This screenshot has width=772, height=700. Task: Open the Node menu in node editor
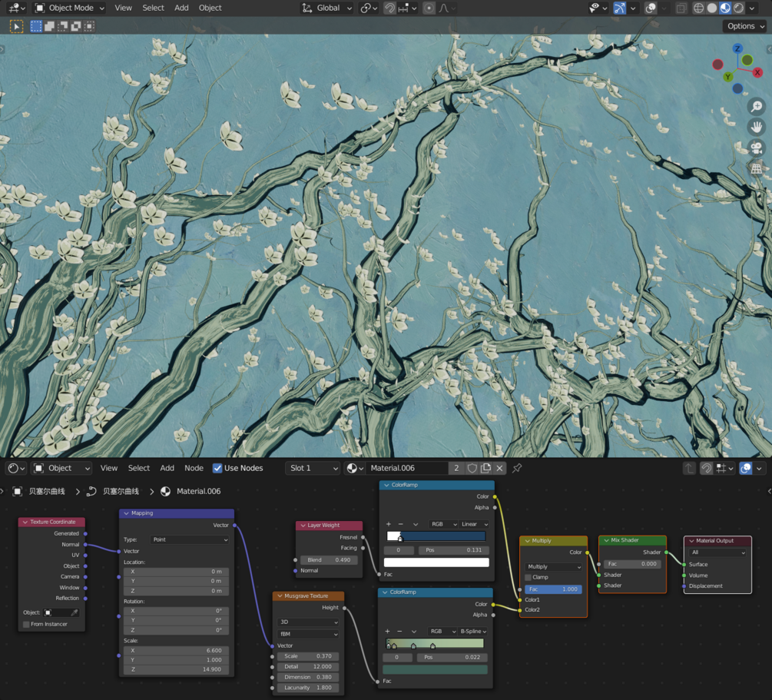click(194, 468)
